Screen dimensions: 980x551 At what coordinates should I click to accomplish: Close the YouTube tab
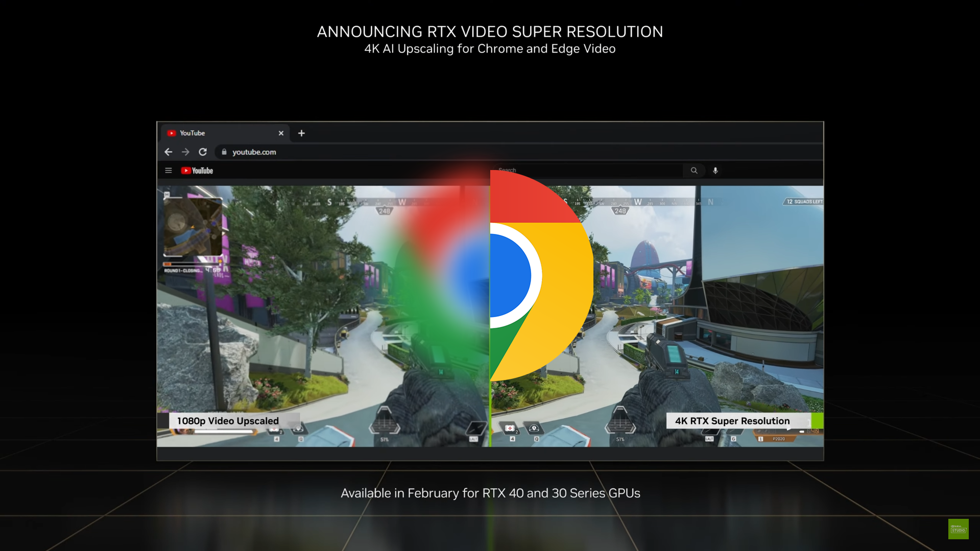pyautogui.click(x=281, y=133)
